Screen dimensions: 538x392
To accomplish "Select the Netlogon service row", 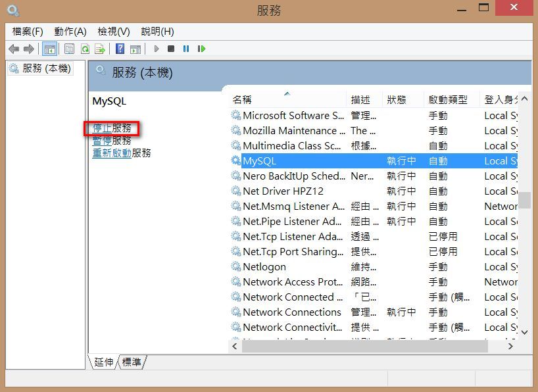I will [264, 267].
